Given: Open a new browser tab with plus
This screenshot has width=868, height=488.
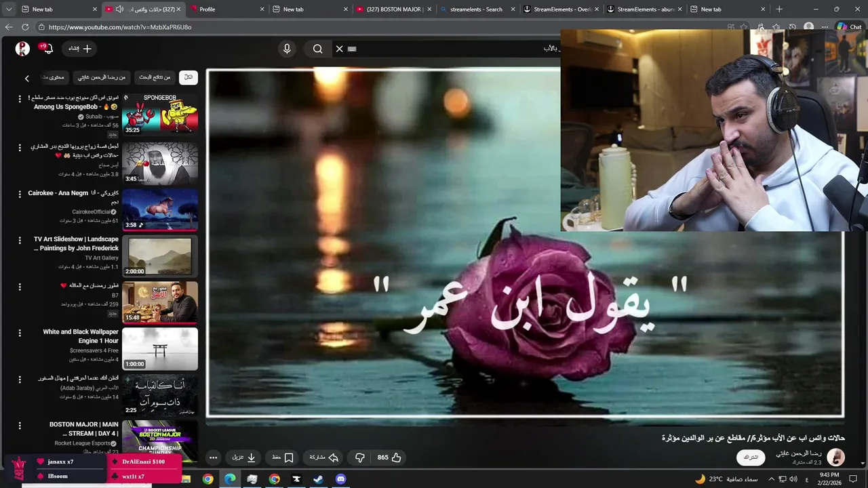Looking at the screenshot, I should pyautogui.click(x=779, y=9).
